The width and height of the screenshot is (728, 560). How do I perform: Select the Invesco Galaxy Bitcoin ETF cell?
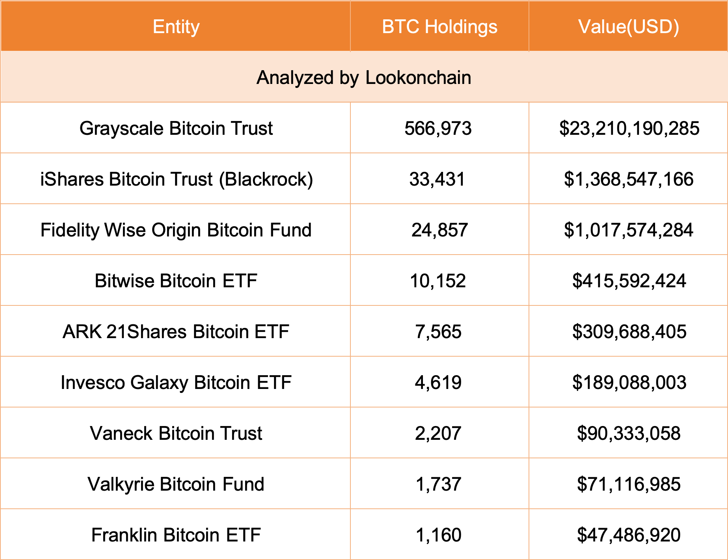point(176,383)
